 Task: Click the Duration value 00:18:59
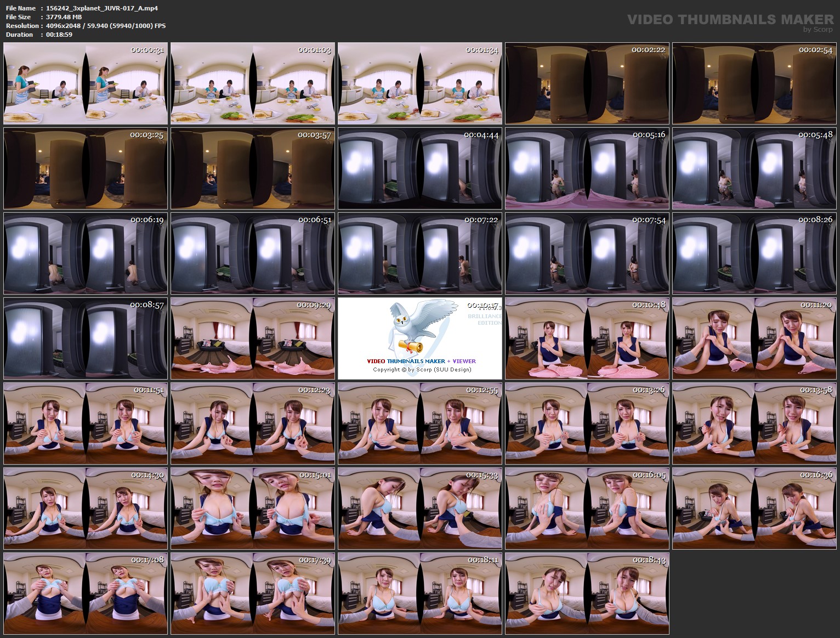(x=59, y=35)
